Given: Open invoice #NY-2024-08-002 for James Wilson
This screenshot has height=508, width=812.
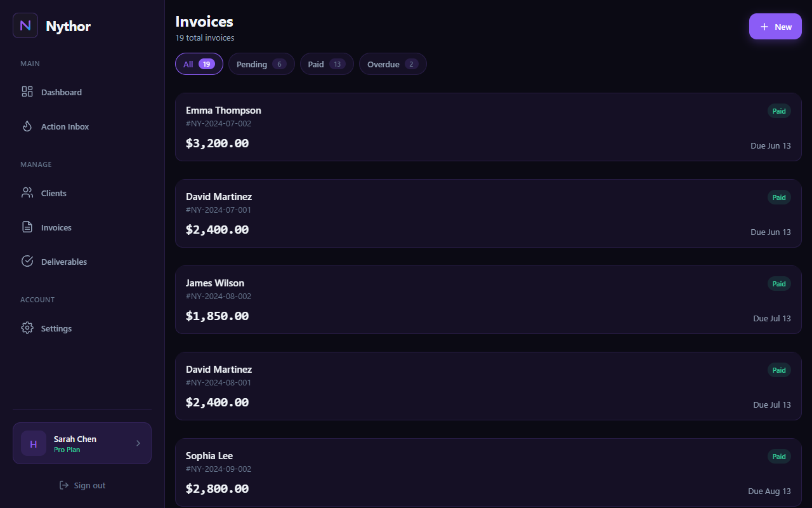Looking at the screenshot, I should tap(488, 300).
